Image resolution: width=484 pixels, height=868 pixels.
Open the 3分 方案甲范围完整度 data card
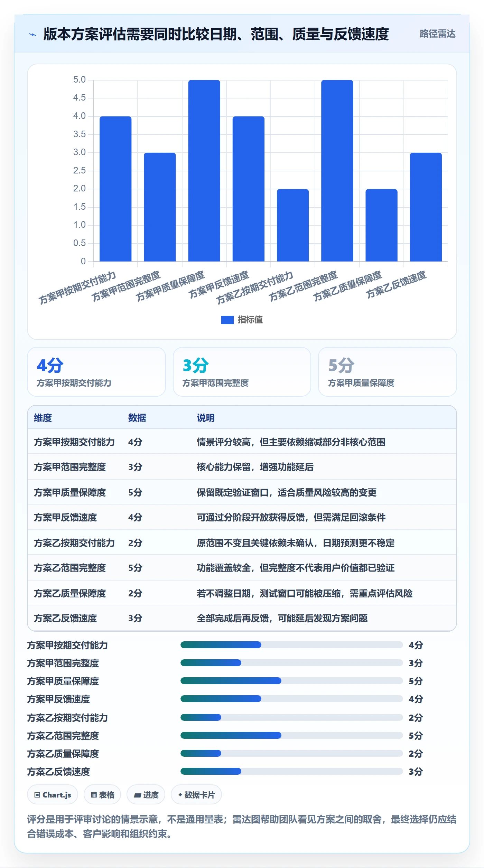pos(242,372)
